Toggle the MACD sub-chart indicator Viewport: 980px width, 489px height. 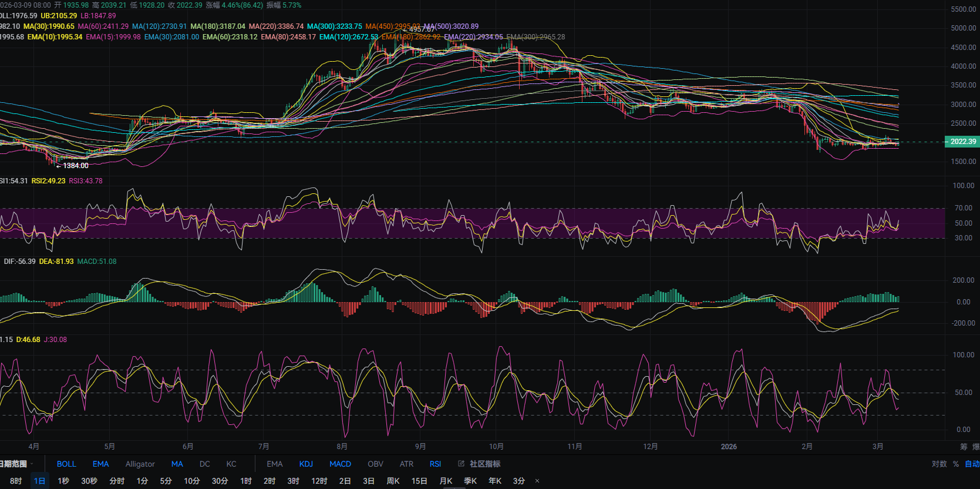click(340, 464)
